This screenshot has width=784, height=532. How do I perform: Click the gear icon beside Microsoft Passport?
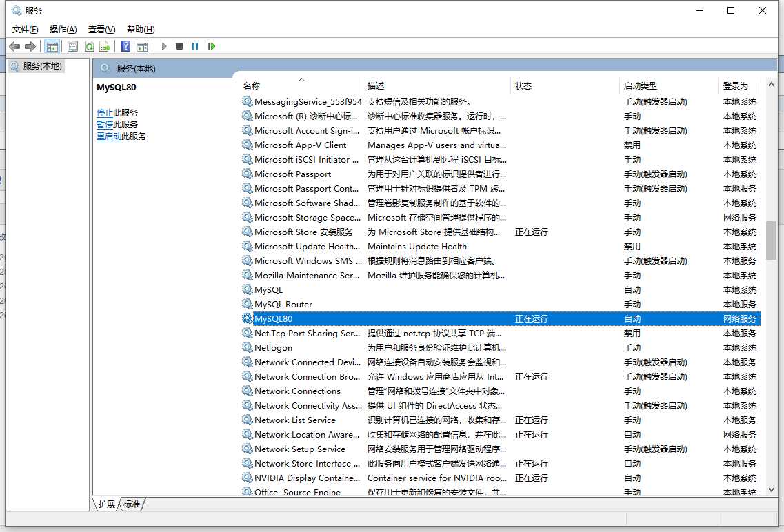[x=247, y=174]
